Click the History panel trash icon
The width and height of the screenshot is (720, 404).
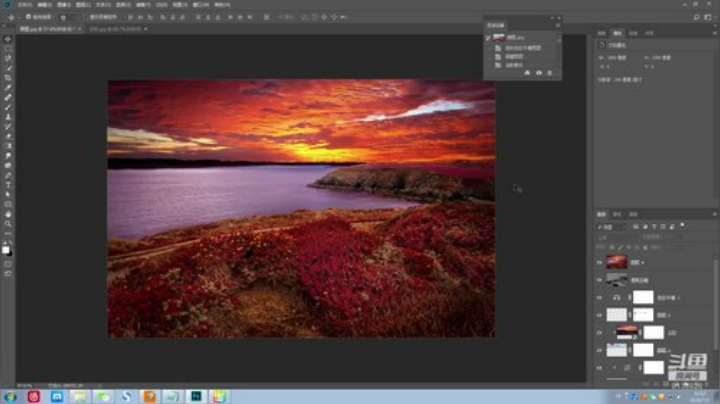[550, 73]
